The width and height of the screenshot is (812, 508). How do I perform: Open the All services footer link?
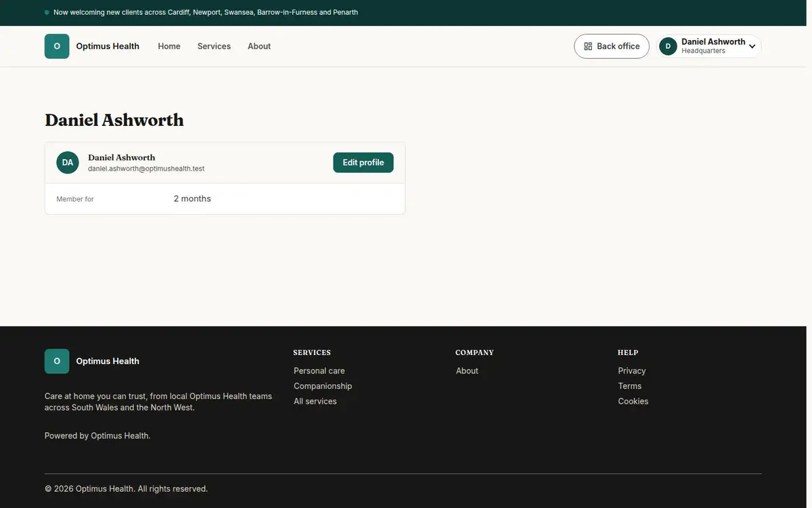(x=315, y=401)
